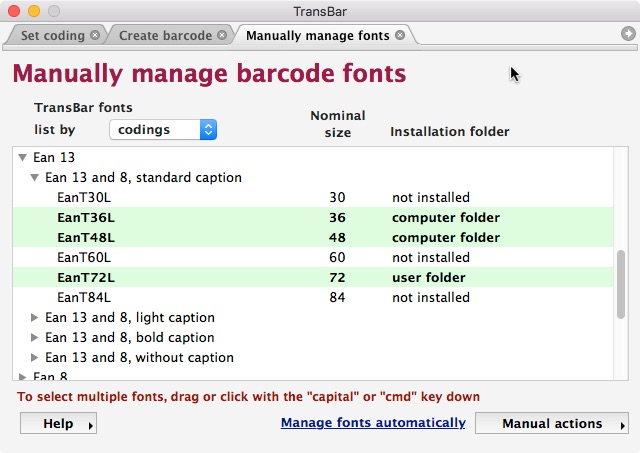Select the EanT84L font row
Image resolution: width=640 pixels, height=453 pixels.
(x=313, y=297)
